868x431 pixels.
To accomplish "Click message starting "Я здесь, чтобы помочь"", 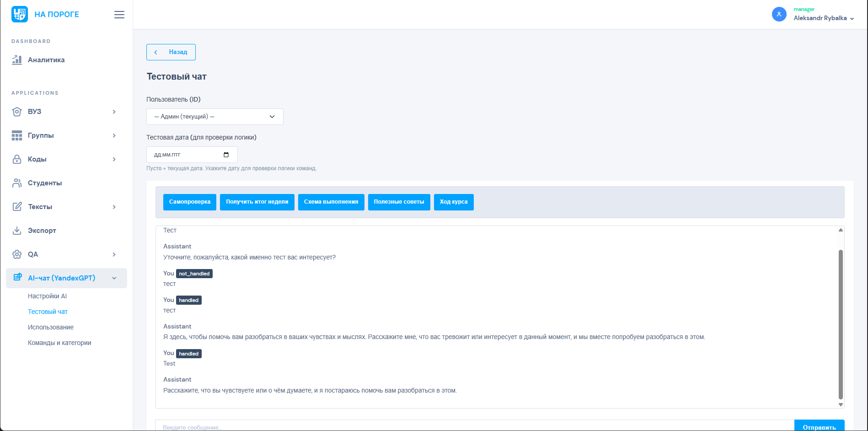I will click(x=434, y=337).
